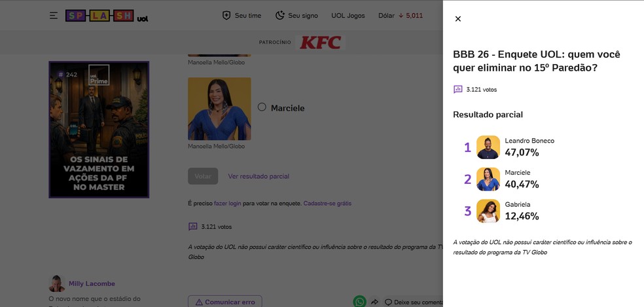Click votes chart icon in results panel
Image resolution: width=644 pixels, height=307 pixels.
pyautogui.click(x=458, y=89)
